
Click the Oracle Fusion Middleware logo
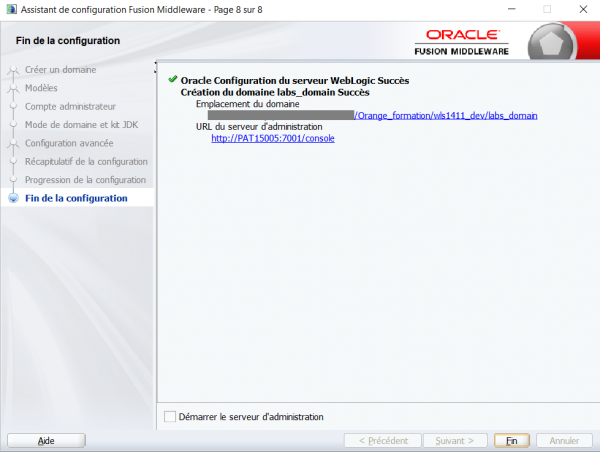[462, 42]
